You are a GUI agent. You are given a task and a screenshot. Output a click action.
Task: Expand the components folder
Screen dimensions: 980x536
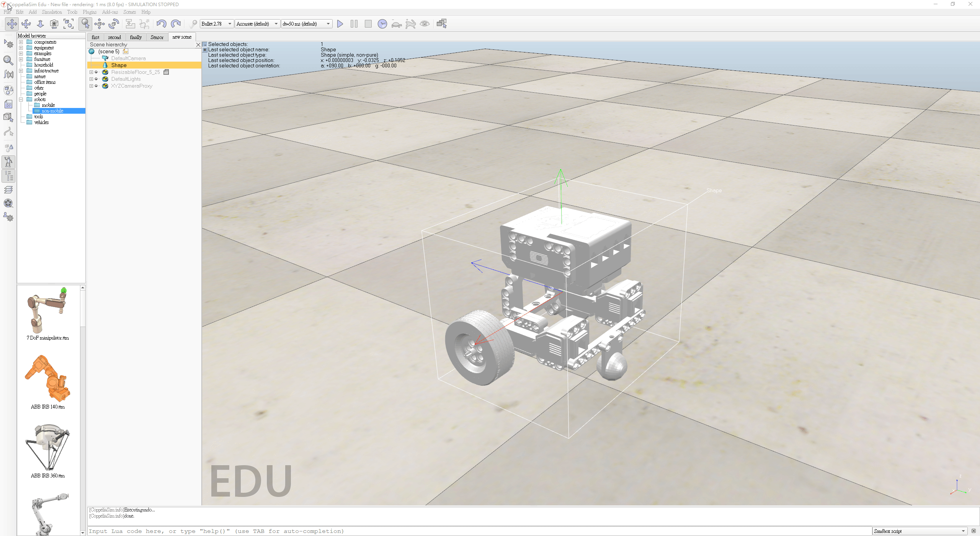21,42
